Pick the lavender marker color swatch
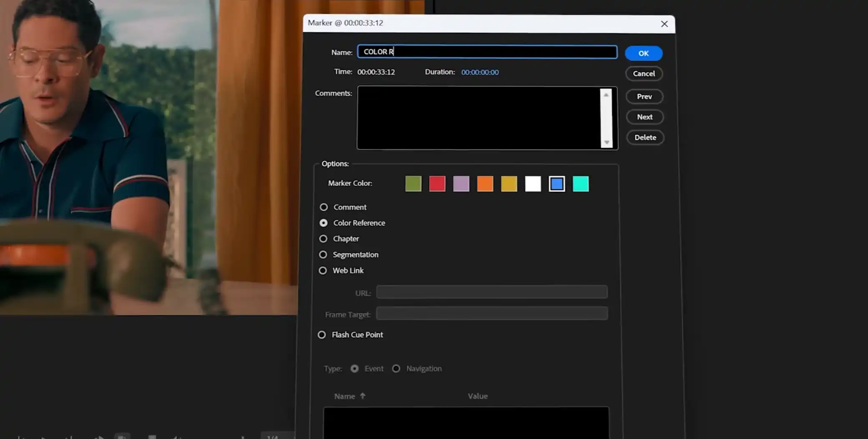The height and width of the screenshot is (439, 868). [x=461, y=184]
